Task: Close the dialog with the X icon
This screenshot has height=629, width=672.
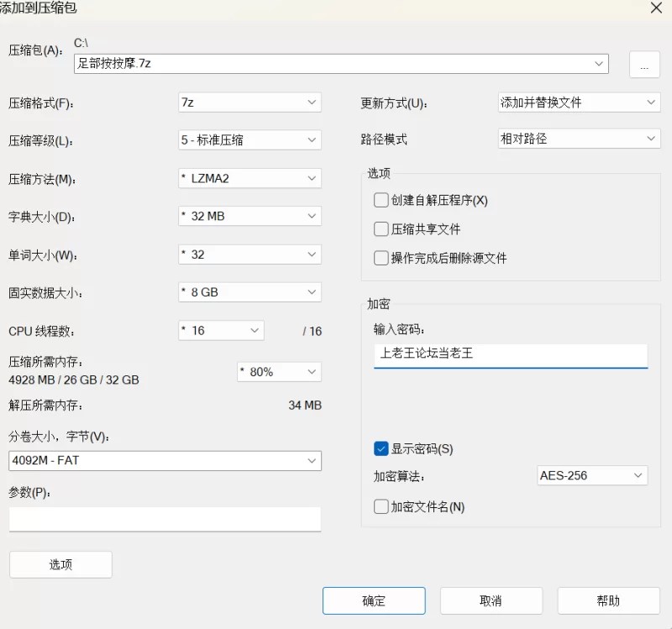Action: tap(656, 8)
